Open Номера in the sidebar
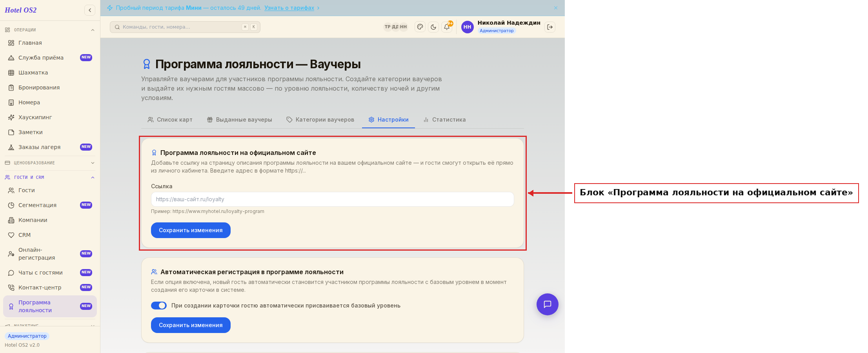Image resolution: width=868 pixels, height=353 pixels. click(x=50, y=102)
